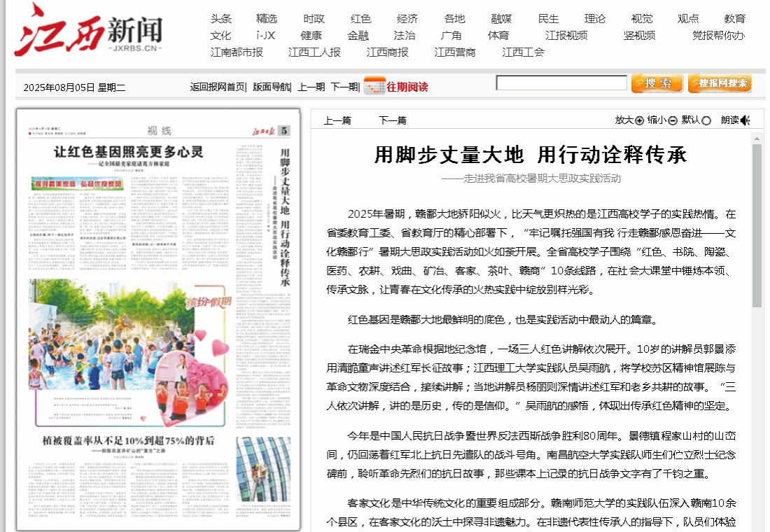Go to previous issue 上一期
Screen dimensions: 770x532
311,87
